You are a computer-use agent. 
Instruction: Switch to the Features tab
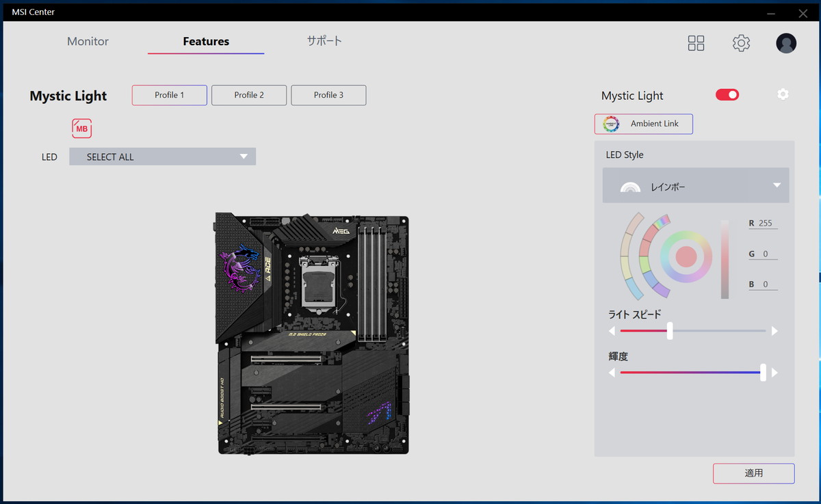click(x=206, y=41)
